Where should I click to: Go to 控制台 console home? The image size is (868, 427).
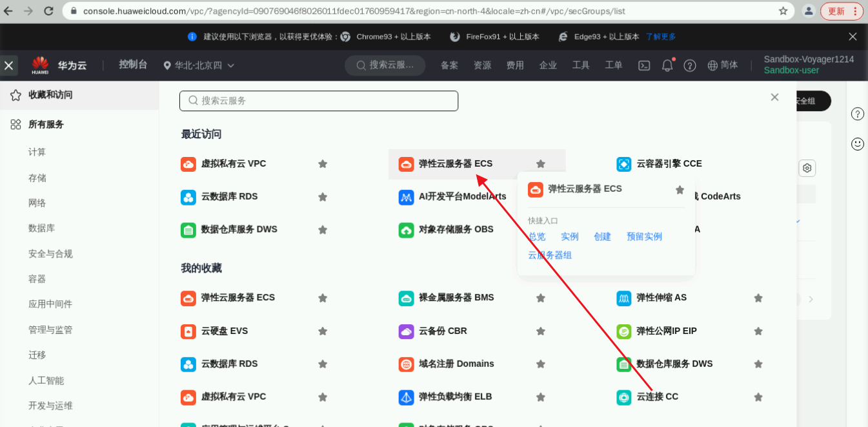133,65
